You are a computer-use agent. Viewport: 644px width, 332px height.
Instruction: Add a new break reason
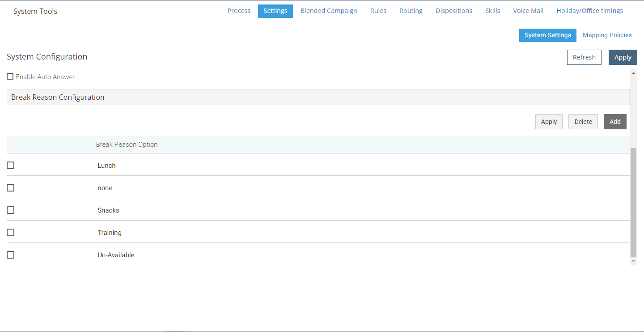(615, 121)
